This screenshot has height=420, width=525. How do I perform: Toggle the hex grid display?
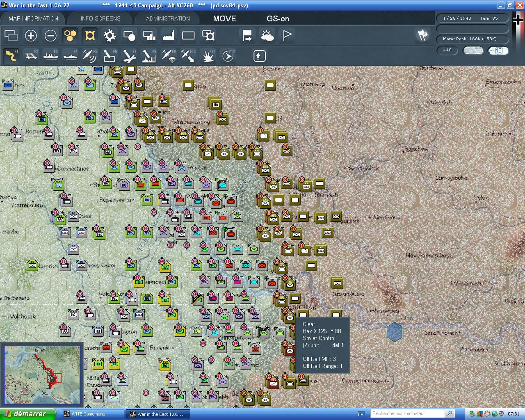[x=70, y=36]
